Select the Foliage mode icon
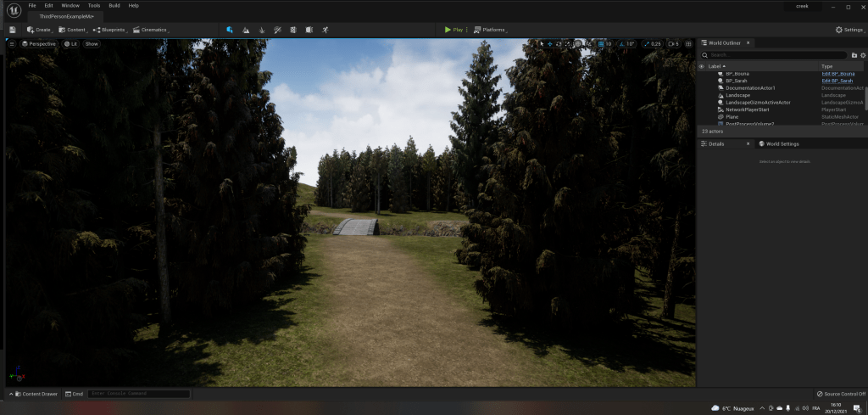Image resolution: width=868 pixels, height=415 pixels. point(262,30)
